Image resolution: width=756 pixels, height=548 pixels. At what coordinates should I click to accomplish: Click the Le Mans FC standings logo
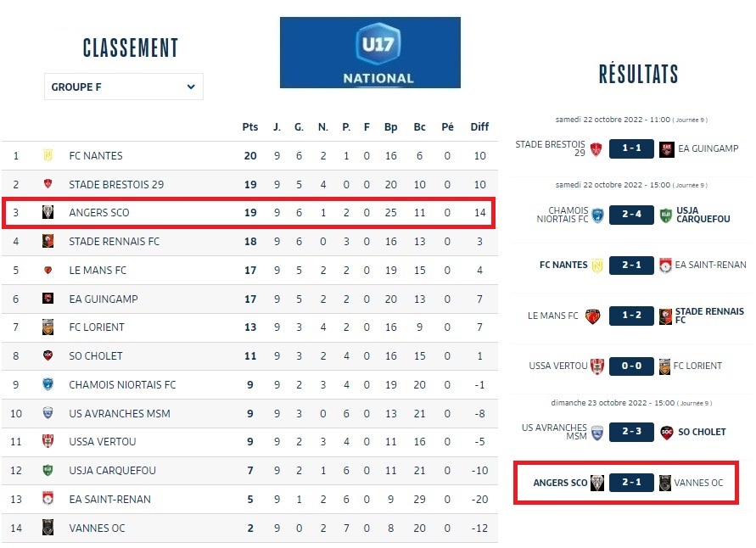coord(48,271)
